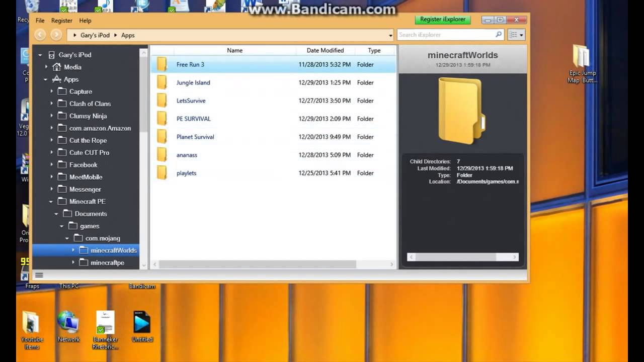Sort by the Date Modified column header

[325, 50]
